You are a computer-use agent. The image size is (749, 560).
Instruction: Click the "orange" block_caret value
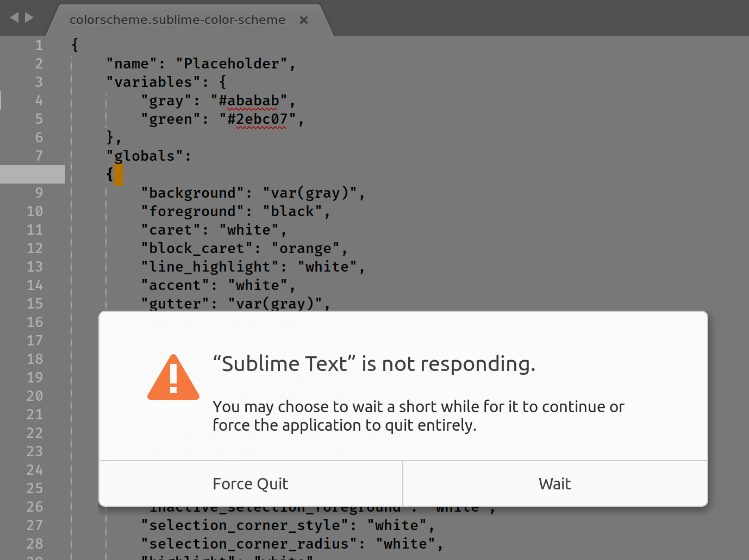[305, 249]
